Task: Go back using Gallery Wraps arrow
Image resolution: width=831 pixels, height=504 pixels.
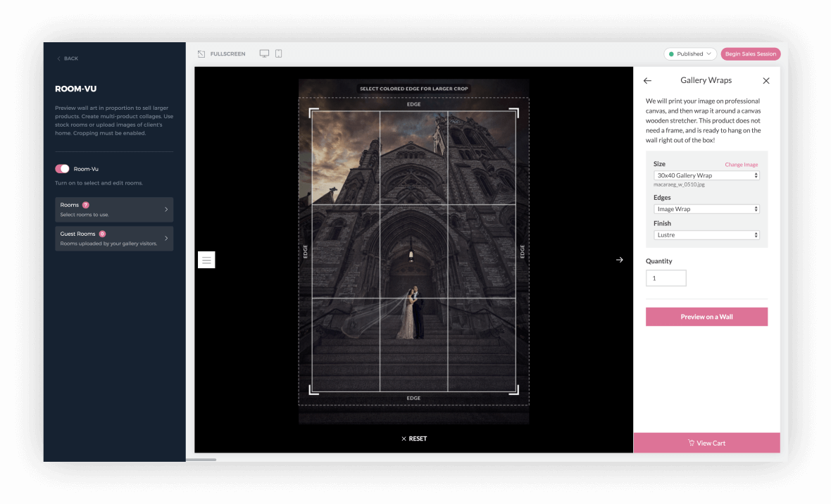Action: click(648, 80)
